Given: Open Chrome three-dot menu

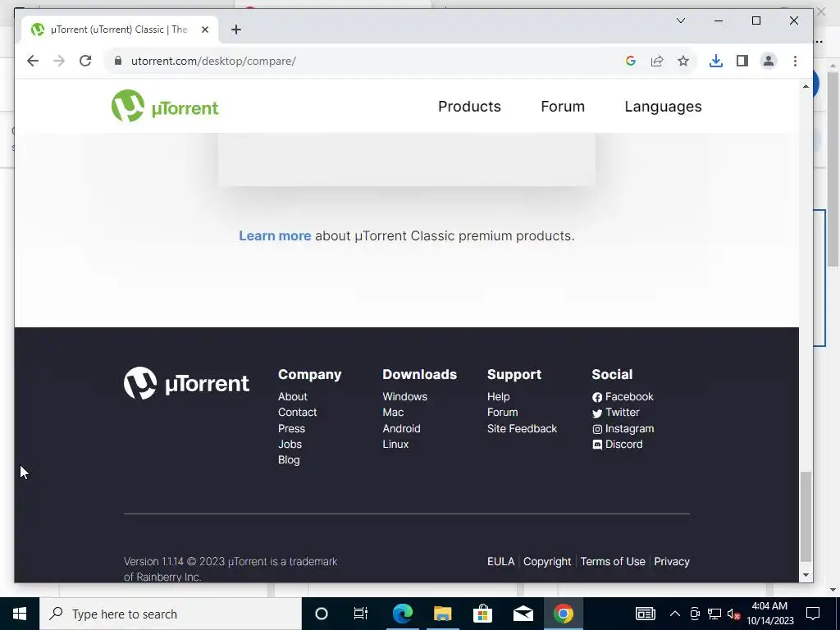Looking at the screenshot, I should click(x=795, y=61).
